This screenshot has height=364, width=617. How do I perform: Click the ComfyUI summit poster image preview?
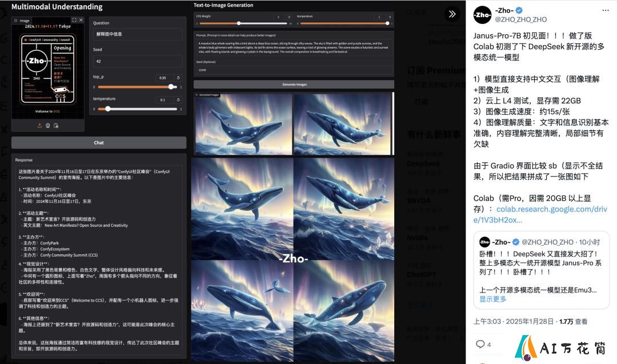[x=48, y=70]
